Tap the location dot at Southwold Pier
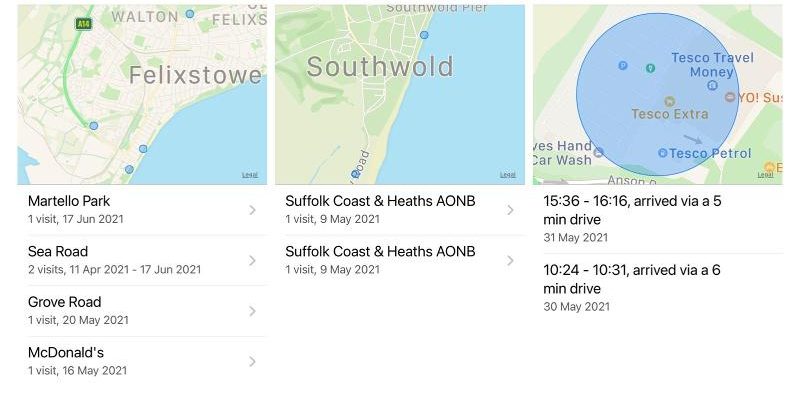The image size is (800, 400). (x=425, y=35)
